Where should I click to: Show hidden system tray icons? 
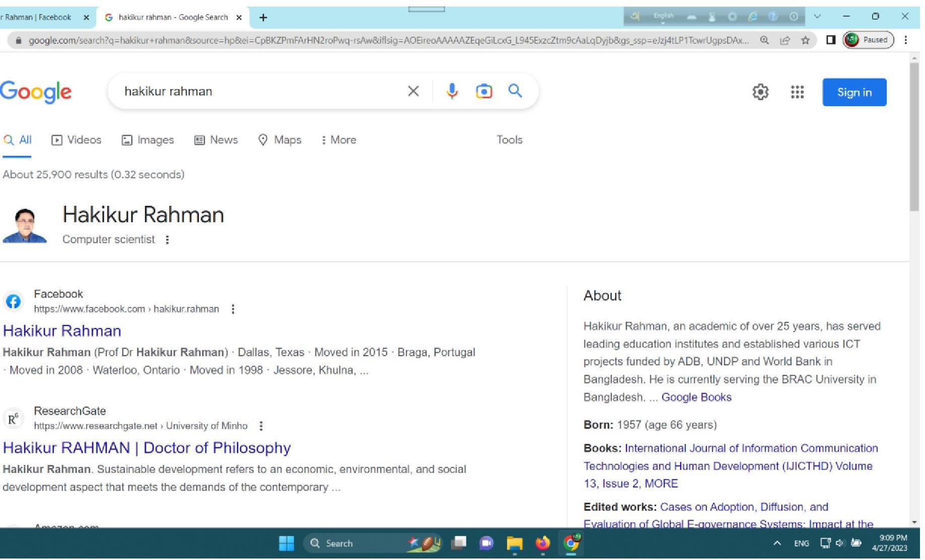tap(777, 543)
